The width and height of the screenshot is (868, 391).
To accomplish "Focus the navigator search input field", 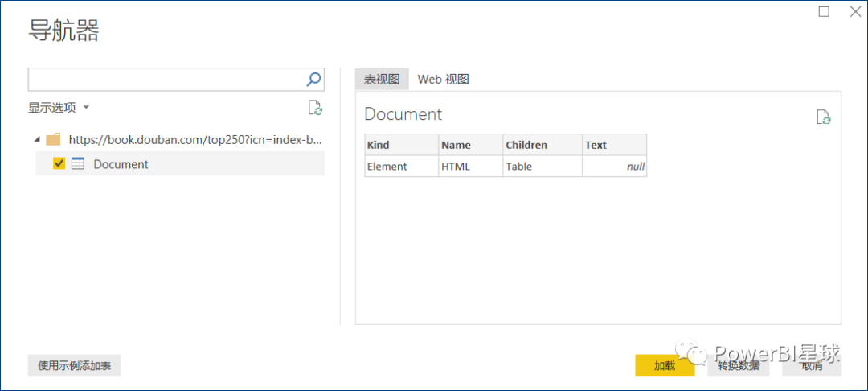I will point(166,80).
